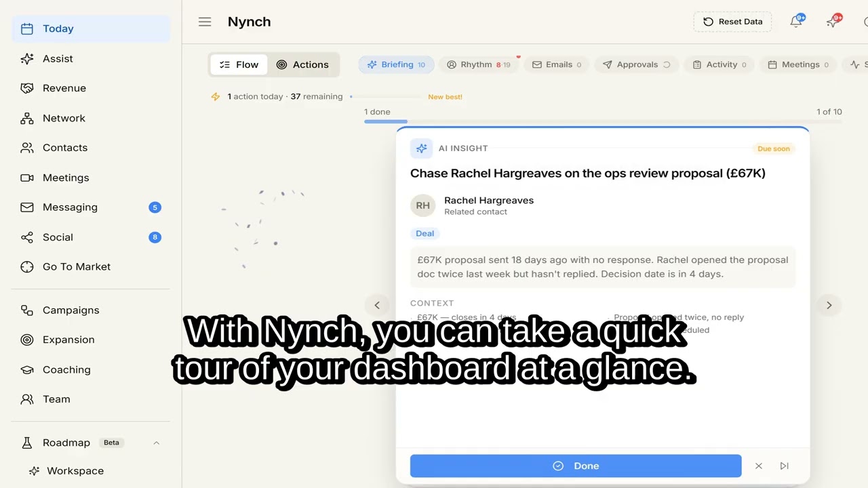The width and height of the screenshot is (868, 488).
Task: Select the Emails tab
Action: point(557,64)
